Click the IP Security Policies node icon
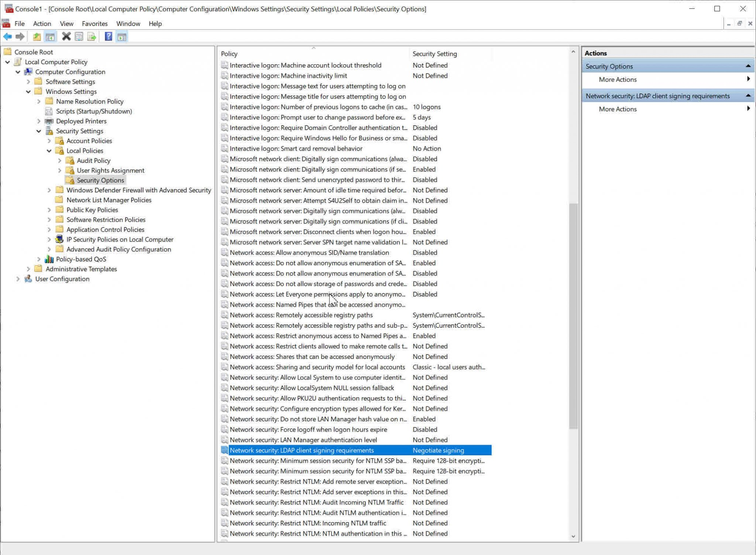The image size is (756, 555). tap(59, 239)
